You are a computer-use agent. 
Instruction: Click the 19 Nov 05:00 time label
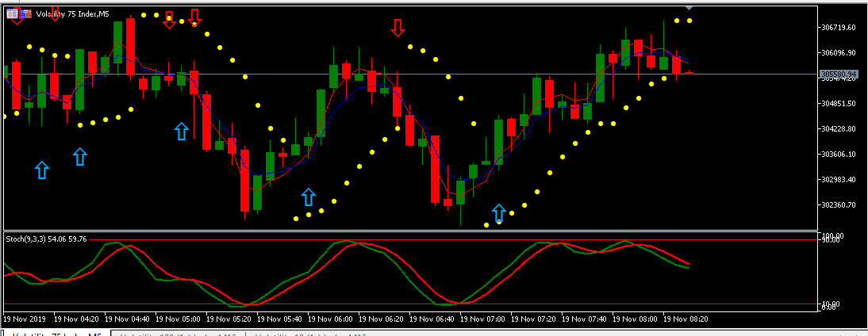(x=179, y=319)
